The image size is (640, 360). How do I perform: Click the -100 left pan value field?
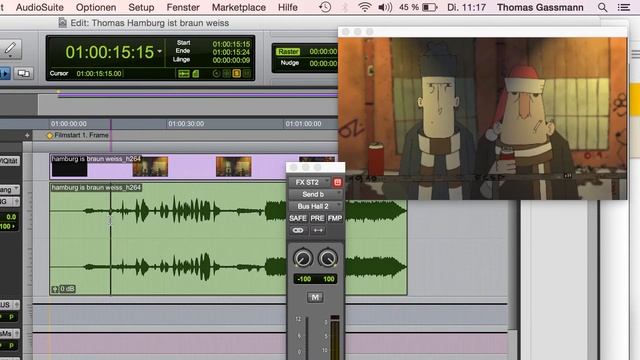click(304, 279)
